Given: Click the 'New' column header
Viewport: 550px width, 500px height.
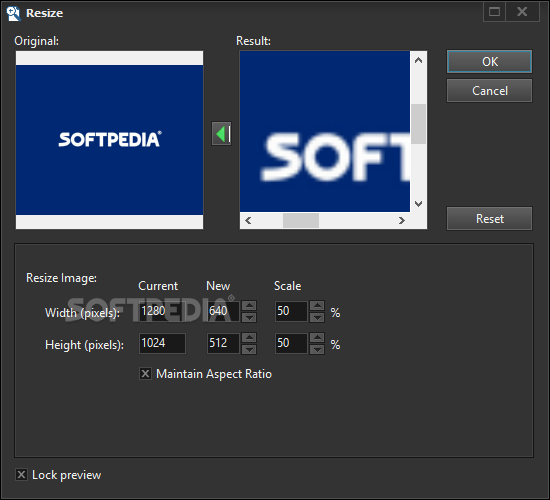Looking at the screenshot, I should (218, 286).
